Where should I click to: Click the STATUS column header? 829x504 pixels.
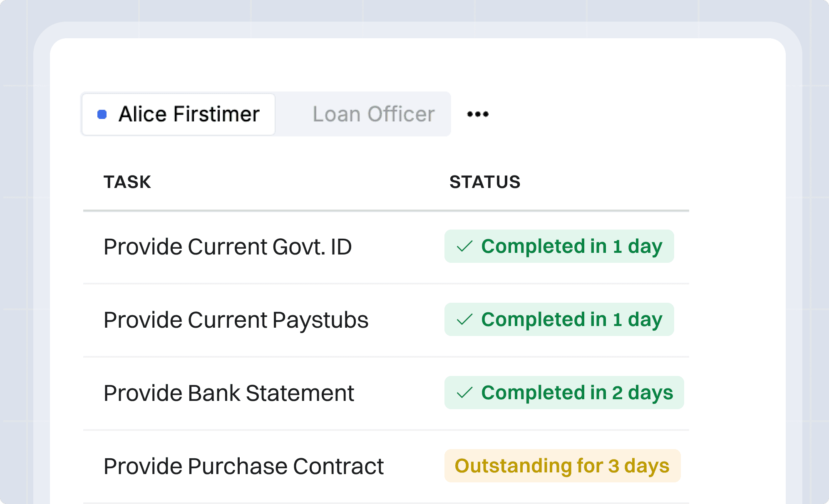(x=485, y=182)
